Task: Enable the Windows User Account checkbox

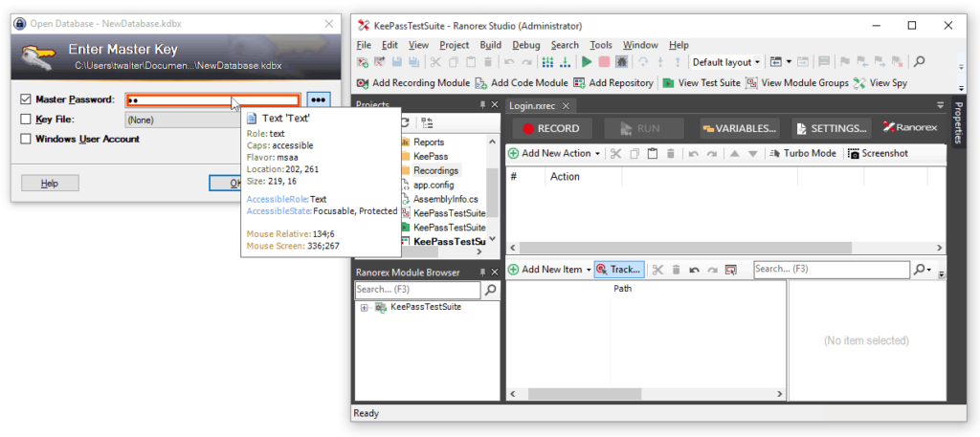Action: [26, 139]
